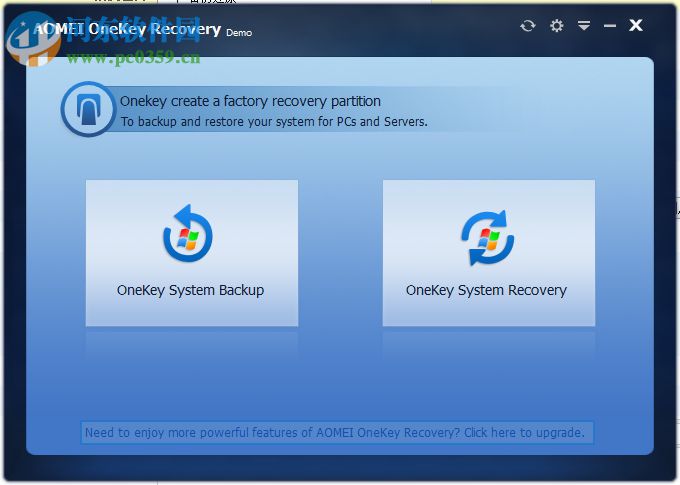Click the refresh/update icon in title bar

527,26
